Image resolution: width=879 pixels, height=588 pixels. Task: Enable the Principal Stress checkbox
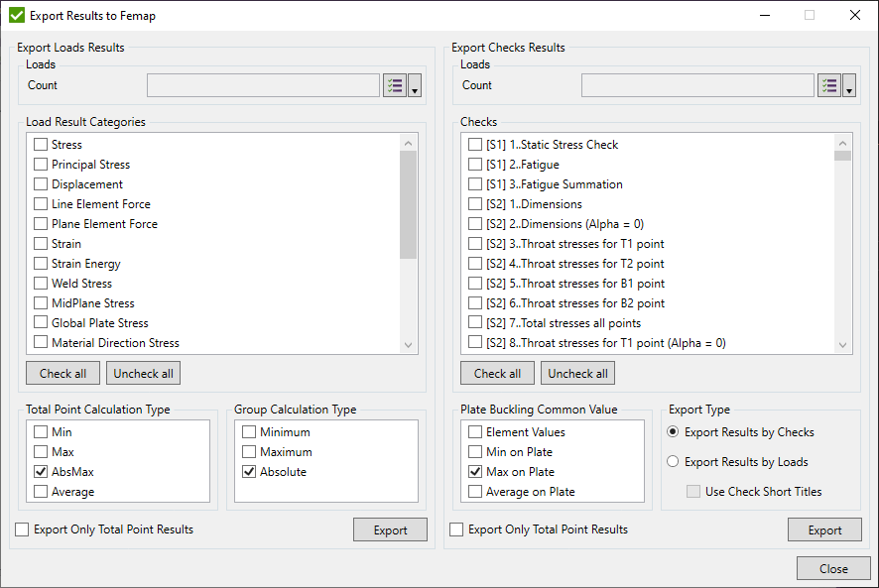(41, 165)
